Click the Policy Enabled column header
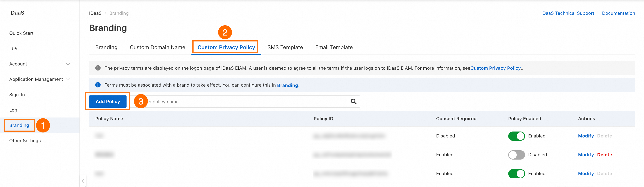 click(525, 119)
